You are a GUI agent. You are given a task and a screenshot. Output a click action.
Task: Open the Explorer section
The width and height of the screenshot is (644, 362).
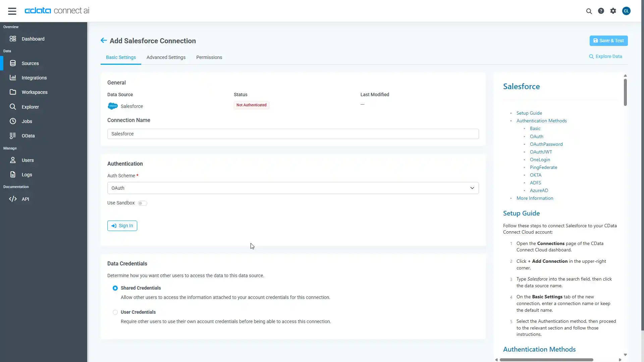31,107
